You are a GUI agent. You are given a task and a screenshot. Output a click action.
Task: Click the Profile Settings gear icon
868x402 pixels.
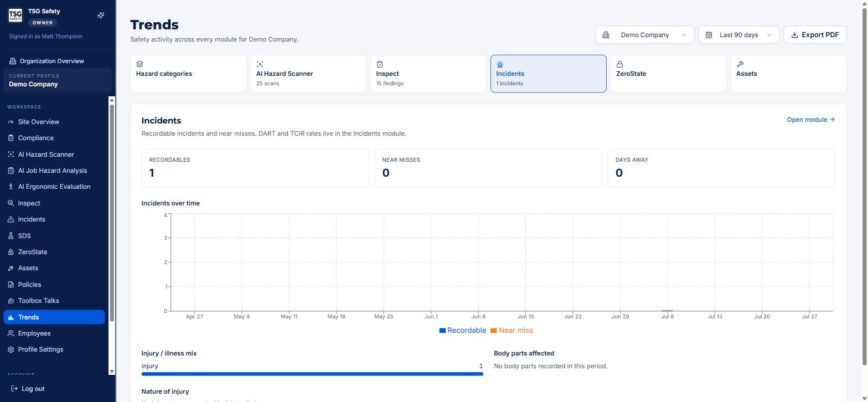[x=11, y=349]
